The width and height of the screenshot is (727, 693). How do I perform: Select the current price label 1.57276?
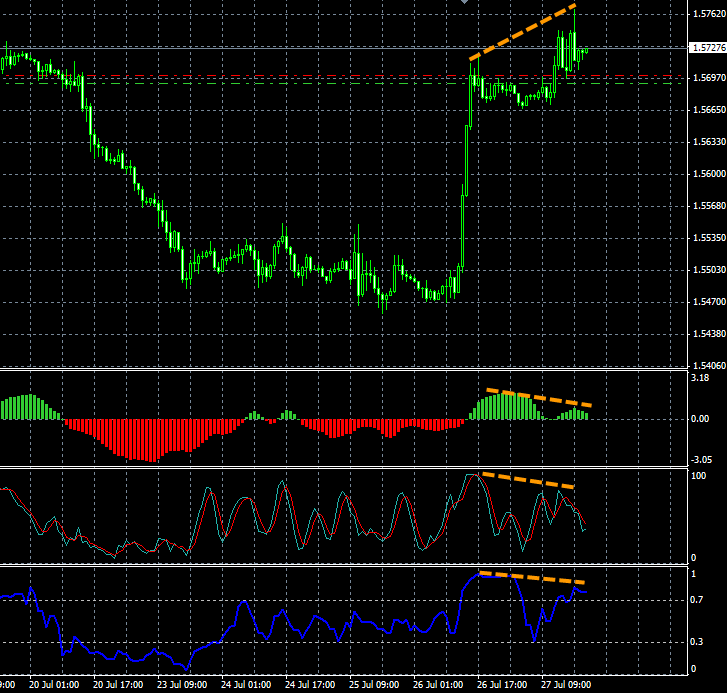click(x=708, y=47)
